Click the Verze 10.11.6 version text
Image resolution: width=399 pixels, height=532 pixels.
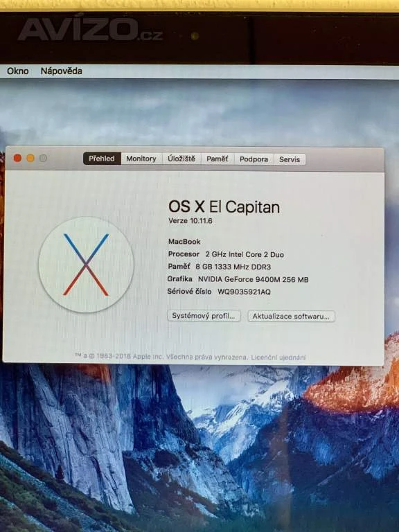[x=190, y=220]
